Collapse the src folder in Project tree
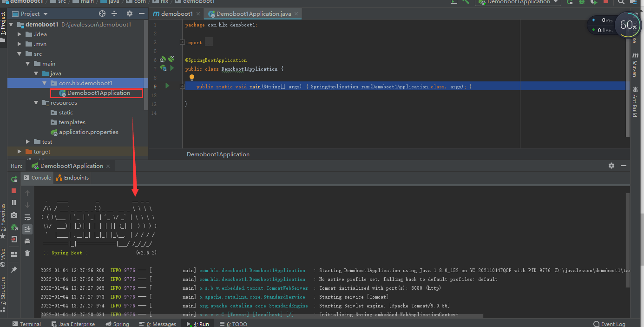 pyautogui.click(x=20, y=53)
